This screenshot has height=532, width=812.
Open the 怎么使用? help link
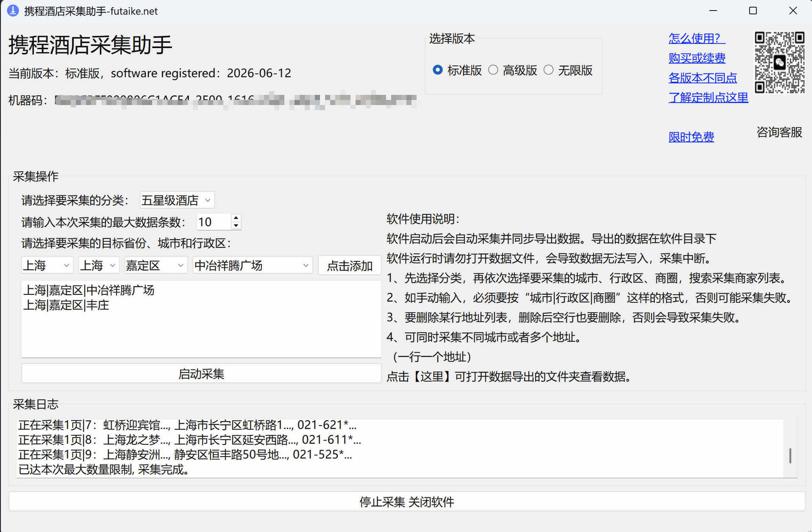(x=697, y=39)
